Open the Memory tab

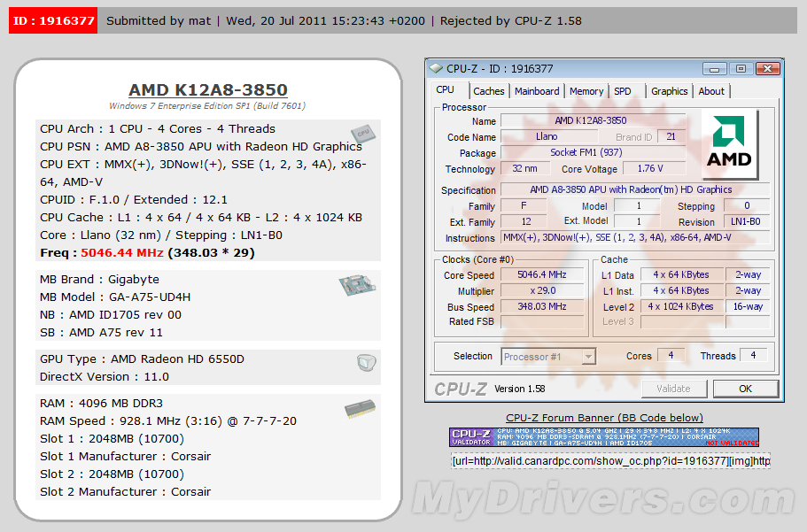point(586,91)
